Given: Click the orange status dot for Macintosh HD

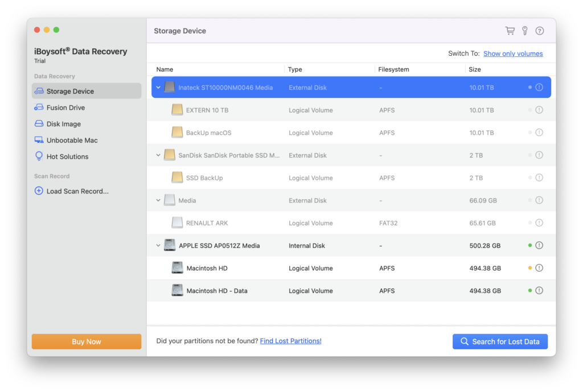Looking at the screenshot, I should [x=530, y=268].
